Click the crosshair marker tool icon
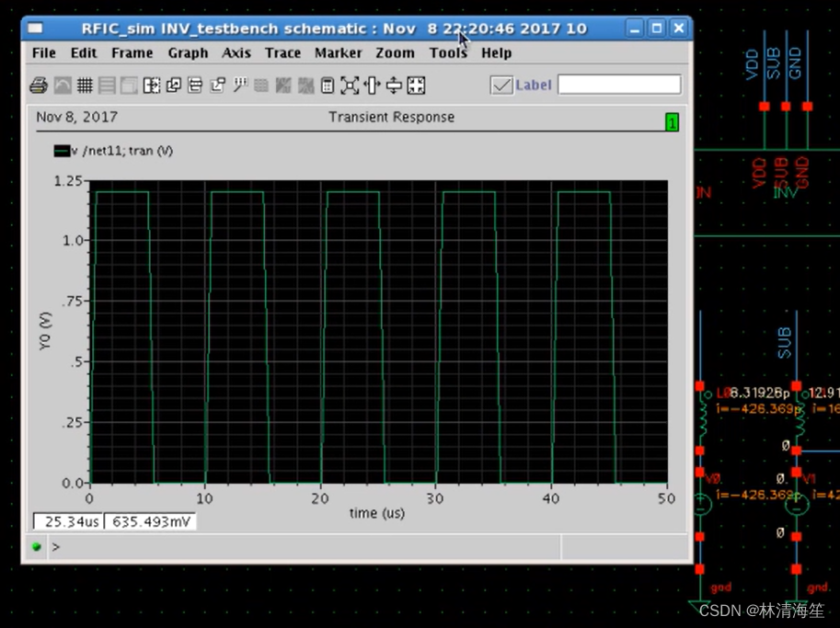840x628 pixels. coord(240,86)
